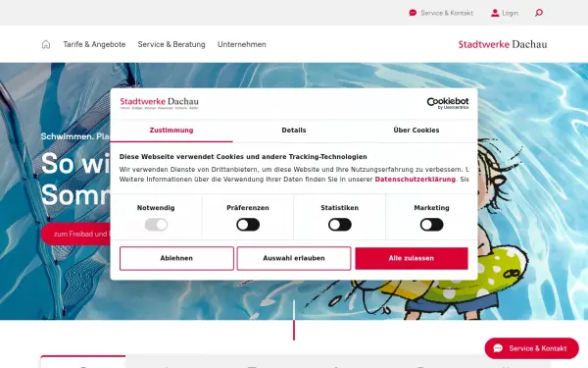
Task: Click the Auswahl erlauben button
Action: click(294, 258)
